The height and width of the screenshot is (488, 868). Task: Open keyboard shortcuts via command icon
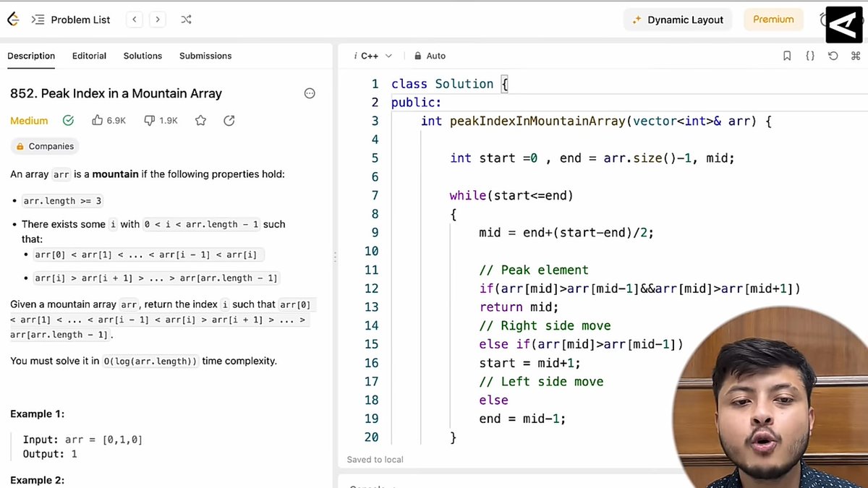click(856, 56)
